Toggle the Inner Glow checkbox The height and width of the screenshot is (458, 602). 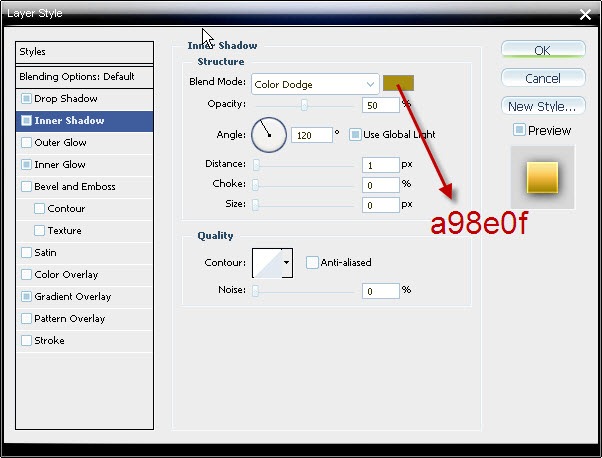(26, 165)
